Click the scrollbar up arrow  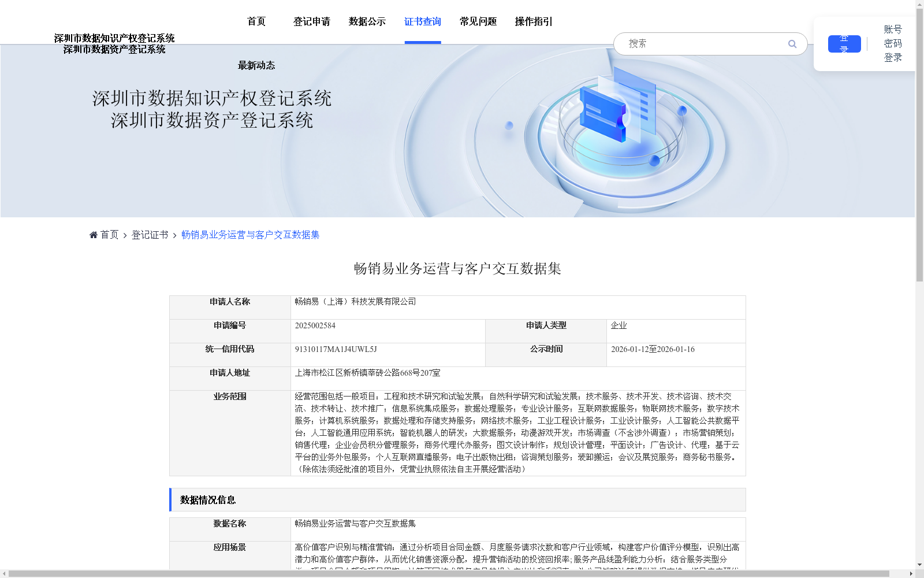click(919, 4)
